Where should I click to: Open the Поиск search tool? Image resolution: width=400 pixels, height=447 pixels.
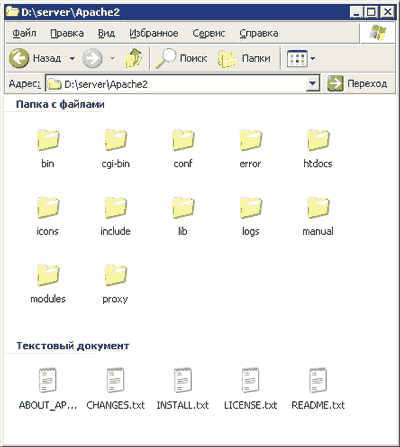coord(181,58)
